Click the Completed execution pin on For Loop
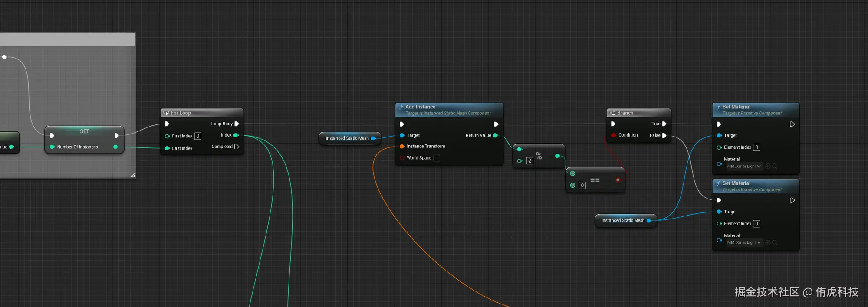The image size is (868, 307). tap(237, 147)
